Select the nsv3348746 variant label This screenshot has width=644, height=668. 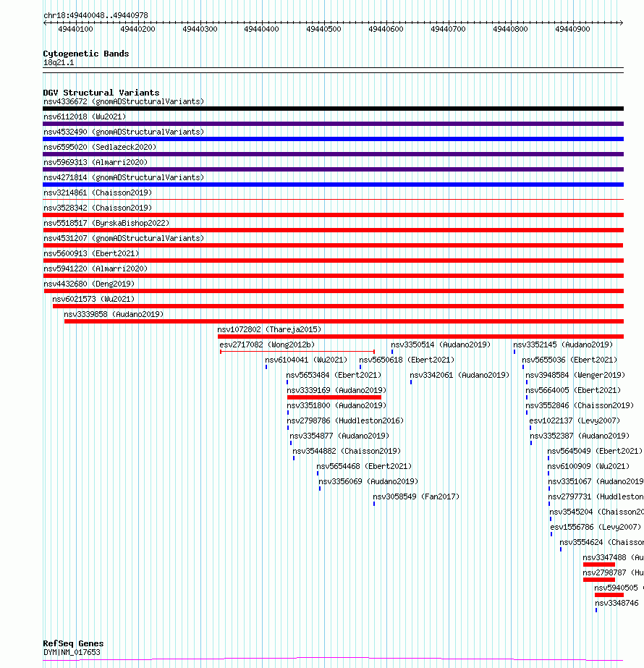coord(617,604)
